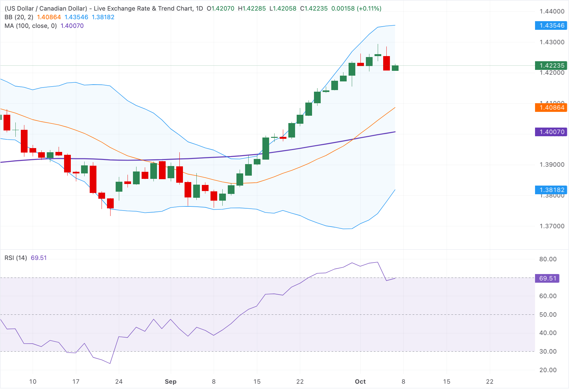Click the C1.42235 close value in header
Screen dimensions: 569x392
click(x=314, y=8)
